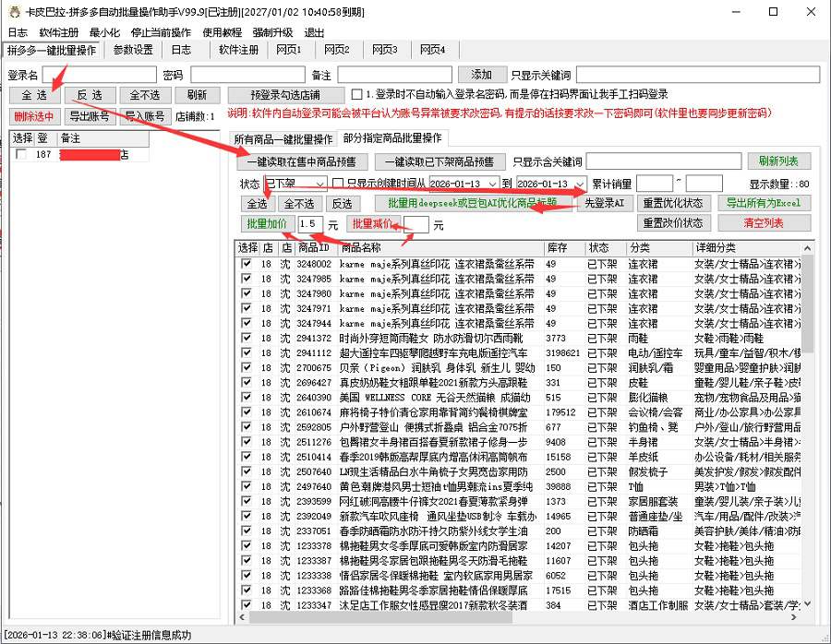Click 导出所有为Excel export button
The width and height of the screenshot is (831, 644).
[x=764, y=203]
